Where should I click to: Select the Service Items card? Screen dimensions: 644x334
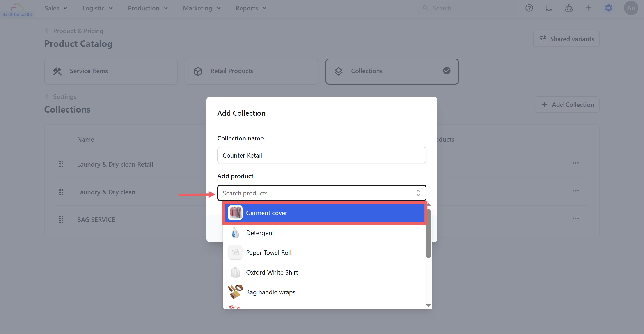pyautogui.click(x=111, y=71)
